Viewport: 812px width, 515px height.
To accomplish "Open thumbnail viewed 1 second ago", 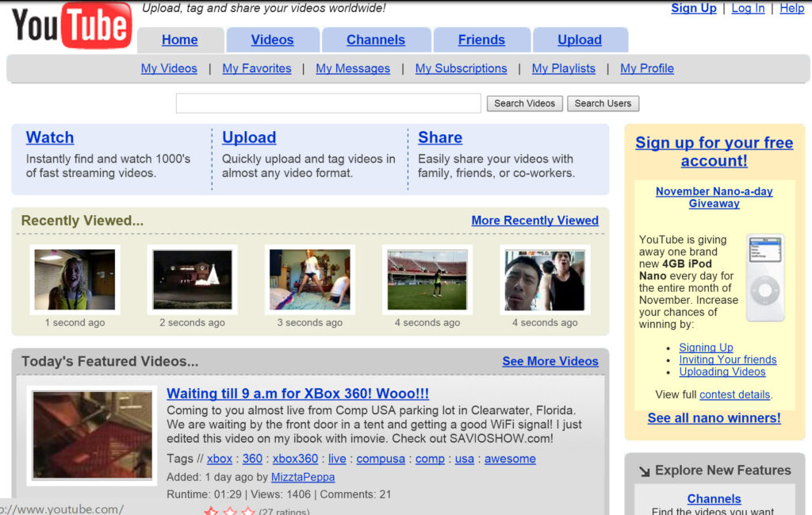I will tap(75, 280).
